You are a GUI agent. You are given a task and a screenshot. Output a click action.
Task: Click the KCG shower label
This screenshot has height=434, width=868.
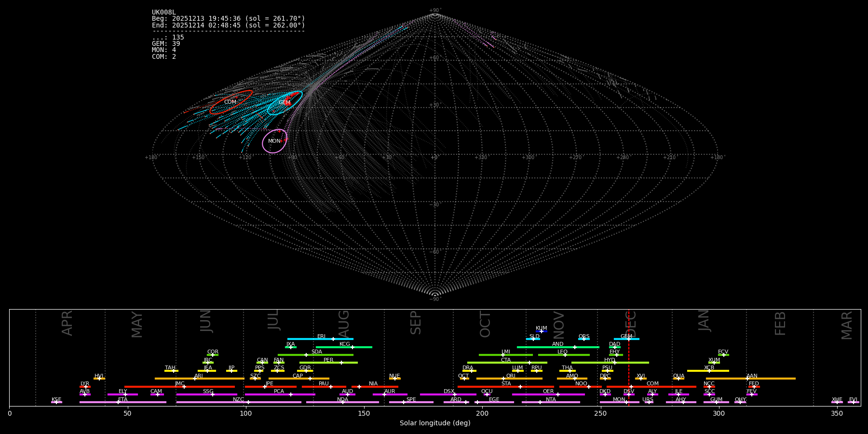click(345, 344)
